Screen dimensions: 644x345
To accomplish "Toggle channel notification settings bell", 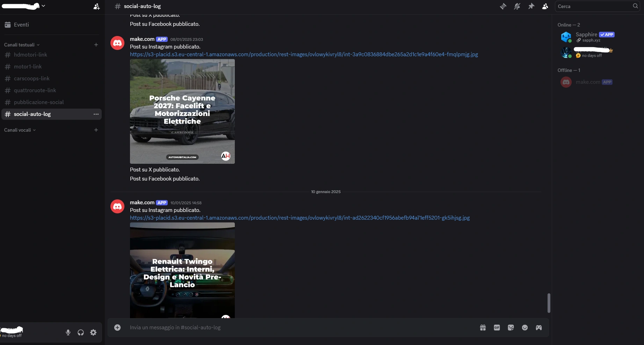I will pyautogui.click(x=517, y=6).
